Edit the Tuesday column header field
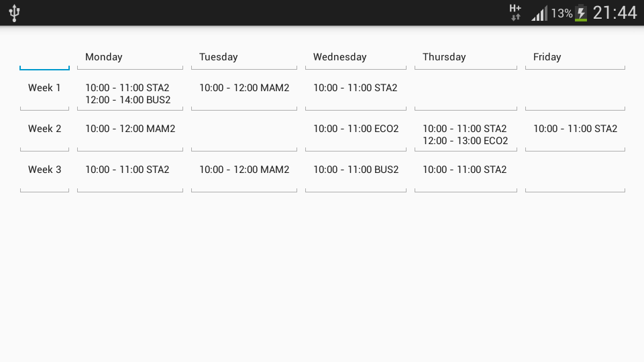This screenshot has width=644, height=362. (x=244, y=58)
